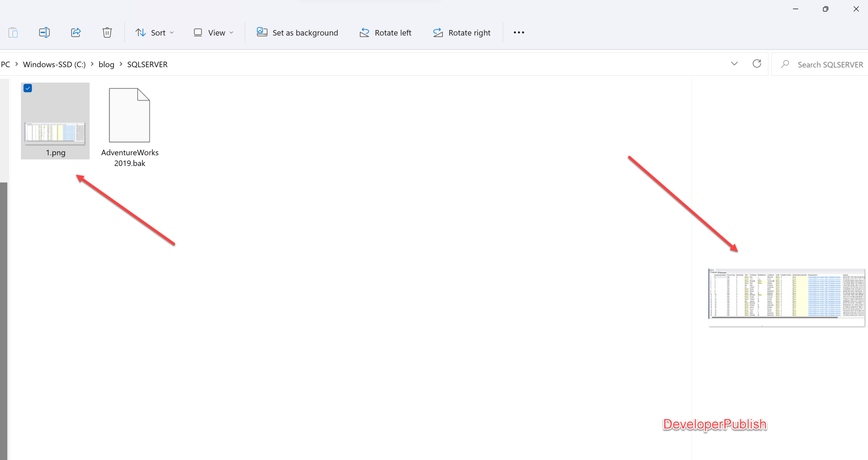Screen dimensions: 868x460
Task: Click the Paste icon in the toolbar
Action: (x=13, y=32)
